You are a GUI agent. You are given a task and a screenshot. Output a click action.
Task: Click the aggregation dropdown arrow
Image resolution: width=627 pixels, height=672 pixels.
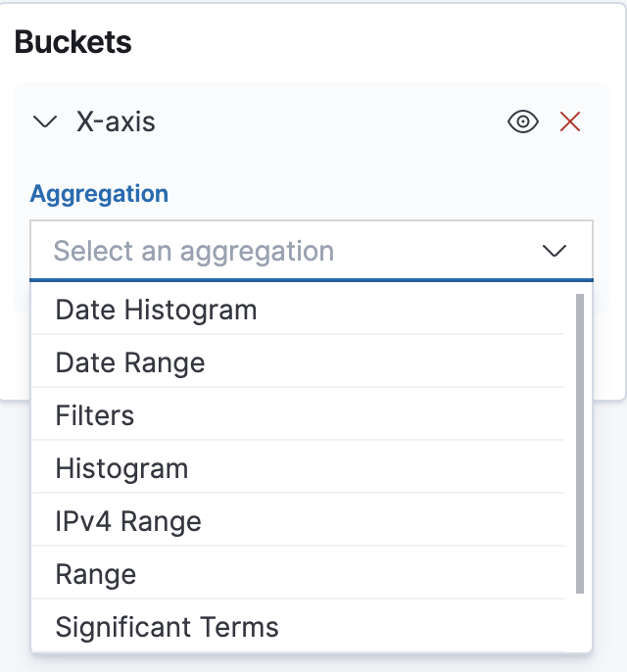[x=555, y=251]
